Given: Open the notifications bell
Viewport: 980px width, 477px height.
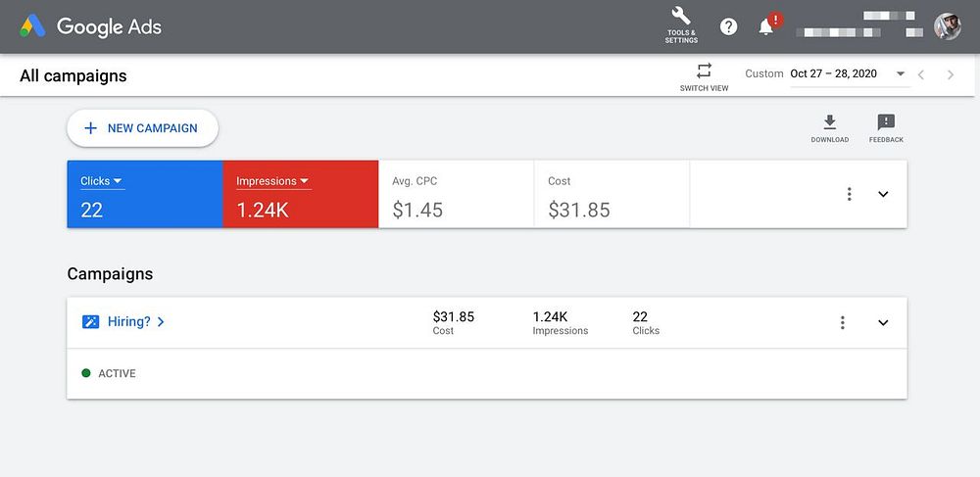Looking at the screenshot, I should pos(766,26).
